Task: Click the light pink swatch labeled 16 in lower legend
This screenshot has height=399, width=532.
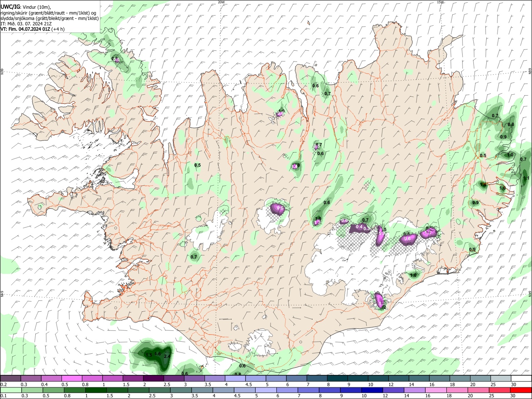Action: 436,390
